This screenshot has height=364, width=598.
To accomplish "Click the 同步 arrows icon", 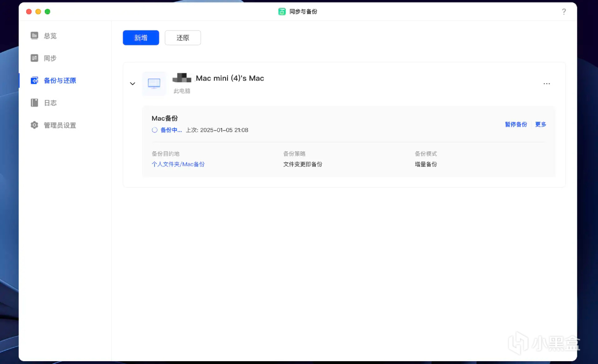I will click(35, 58).
